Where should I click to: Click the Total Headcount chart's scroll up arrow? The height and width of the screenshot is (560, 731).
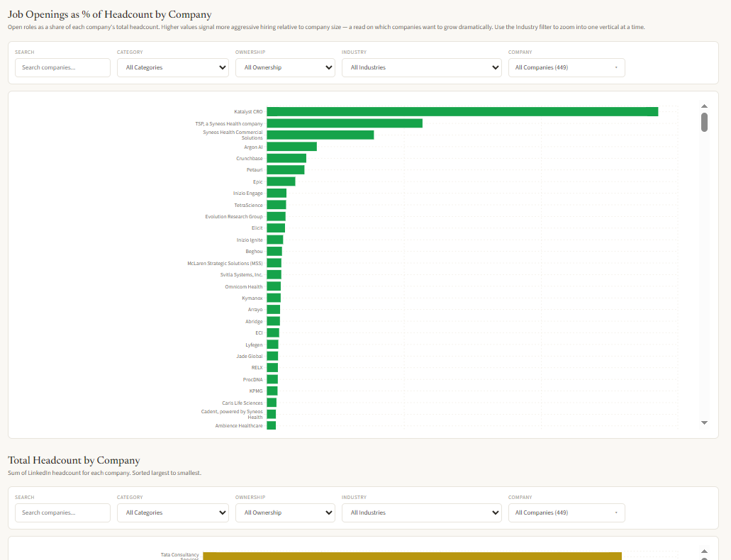click(x=705, y=551)
